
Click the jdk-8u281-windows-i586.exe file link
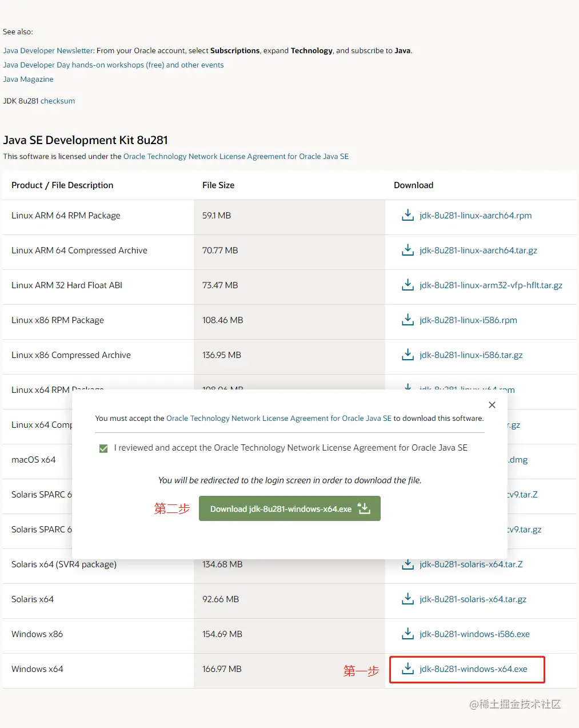474,634
